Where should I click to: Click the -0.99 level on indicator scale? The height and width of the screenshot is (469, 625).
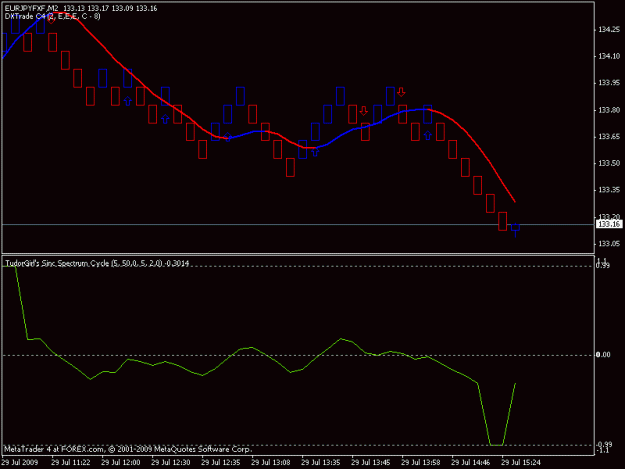[604, 444]
